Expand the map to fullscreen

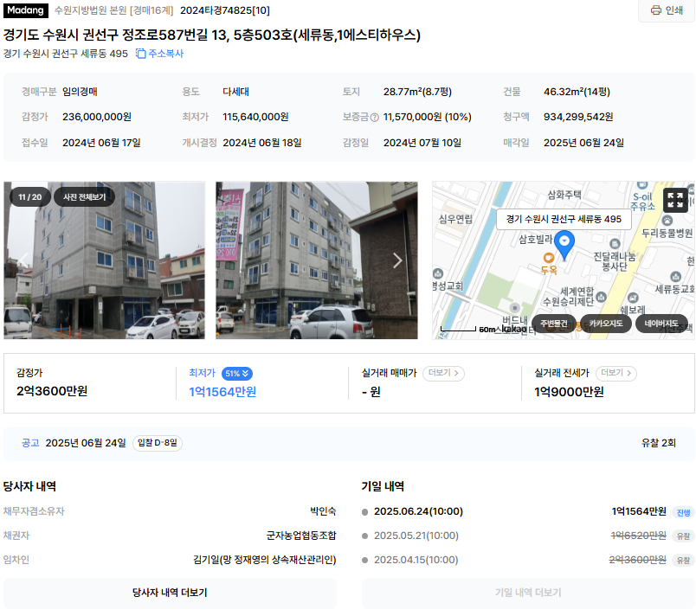click(675, 201)
